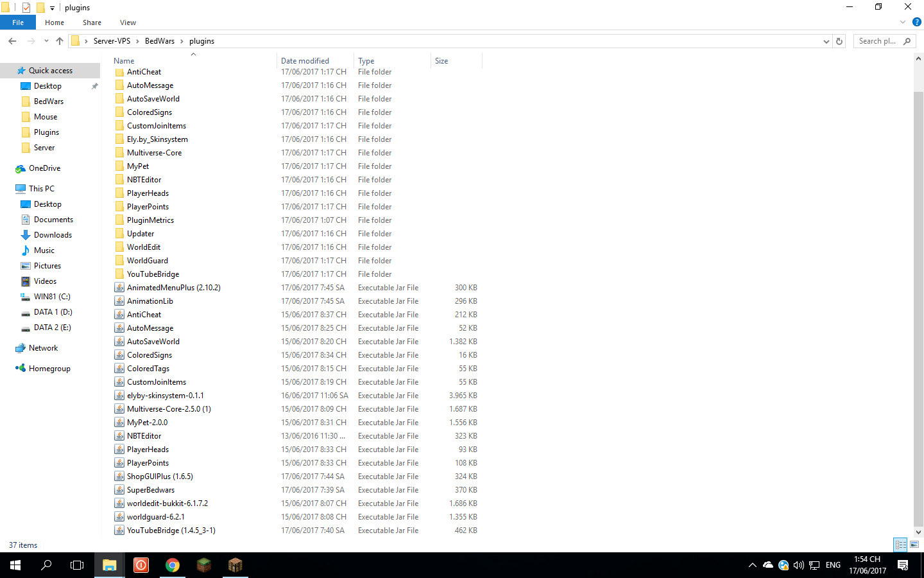
Task: Open DATA 1 (D:) drive in navigation pane
Action: (53, 312)
